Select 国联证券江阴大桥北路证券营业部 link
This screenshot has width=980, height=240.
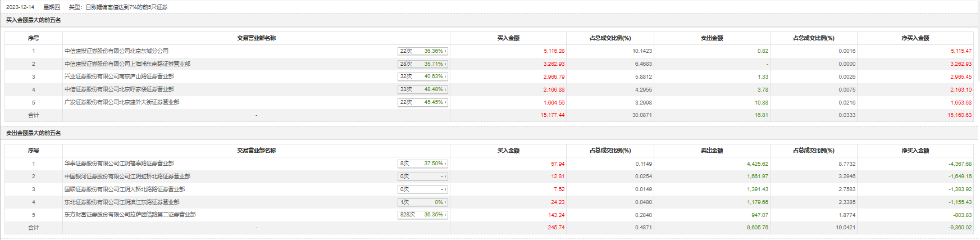pyautogui.click(x=124, y=189)
